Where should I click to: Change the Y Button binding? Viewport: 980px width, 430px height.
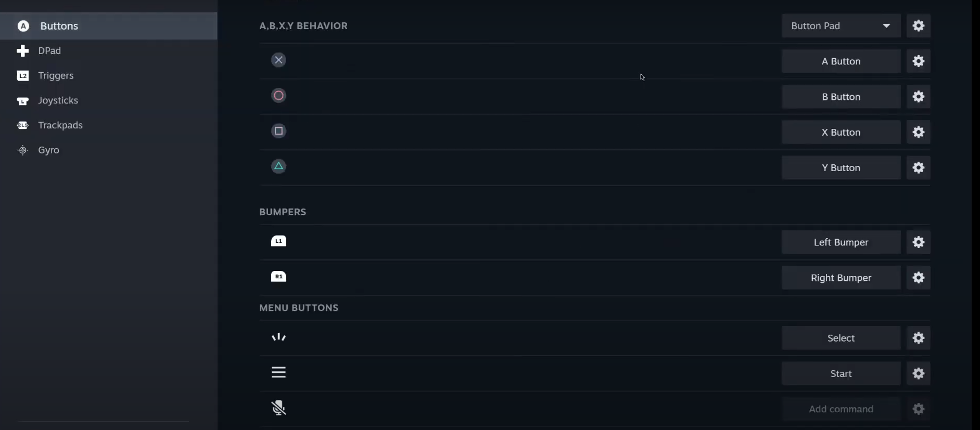pos(841,167)
